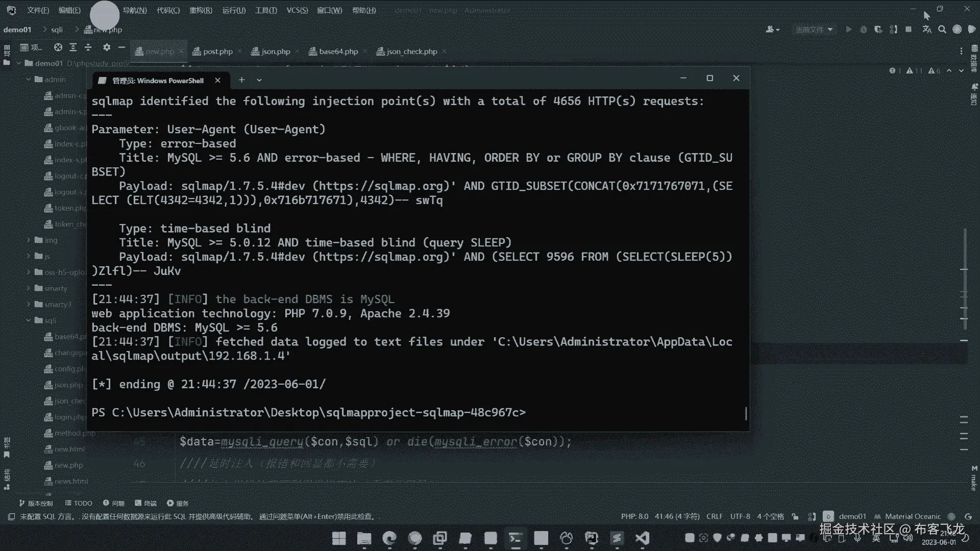Switch to the post.php editor tab
The width and height of the screenshot is (980, 551).
pos(217,52)
